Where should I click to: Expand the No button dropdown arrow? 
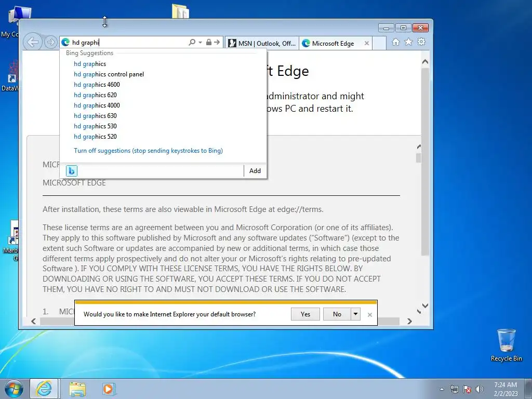(355, 314)
